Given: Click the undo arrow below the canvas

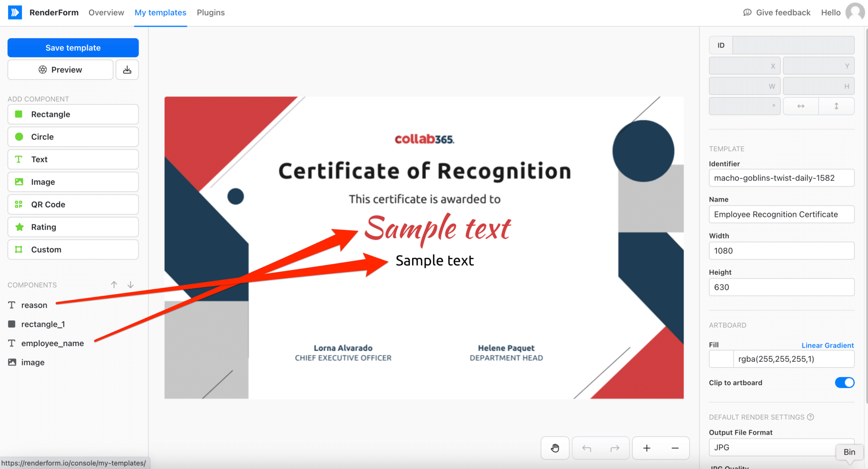Looking at the screenshot, I should click(587, 447).
